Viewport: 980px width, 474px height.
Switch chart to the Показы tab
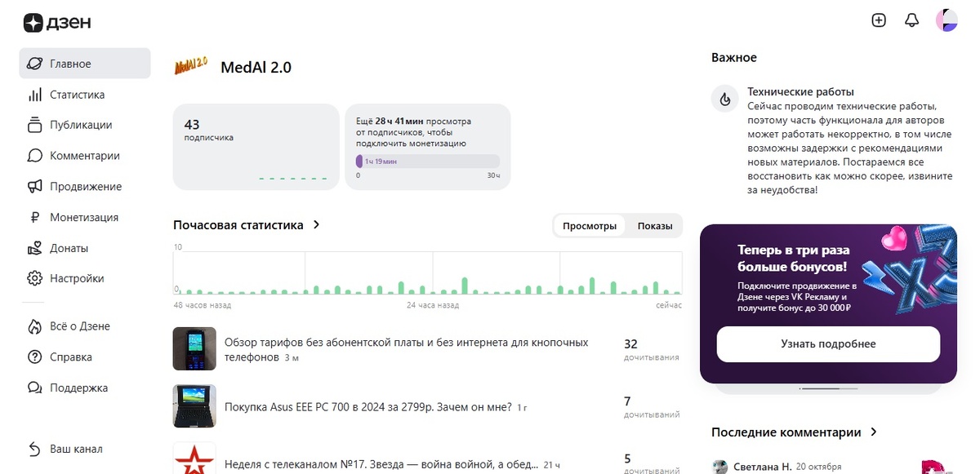point(655,226)
